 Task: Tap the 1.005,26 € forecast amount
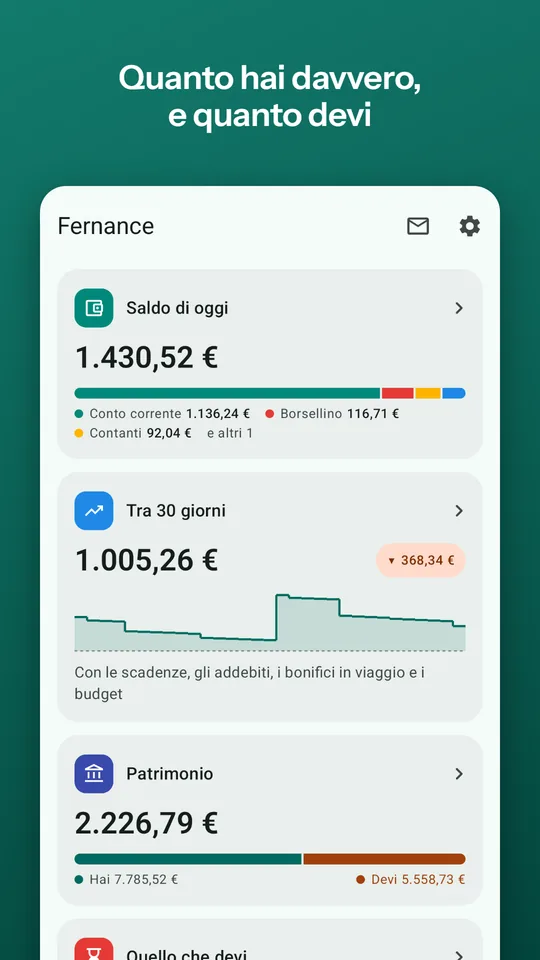coord(146,560)
